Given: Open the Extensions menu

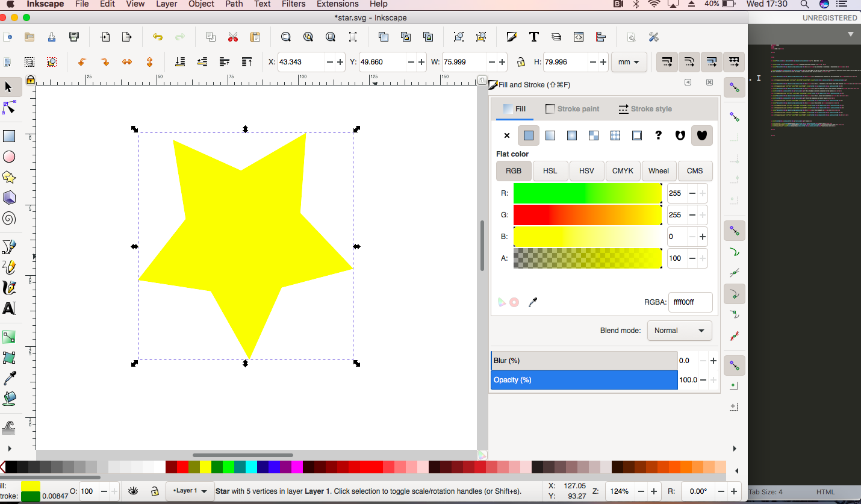Looking at the screenshot, I should [337, 4].
